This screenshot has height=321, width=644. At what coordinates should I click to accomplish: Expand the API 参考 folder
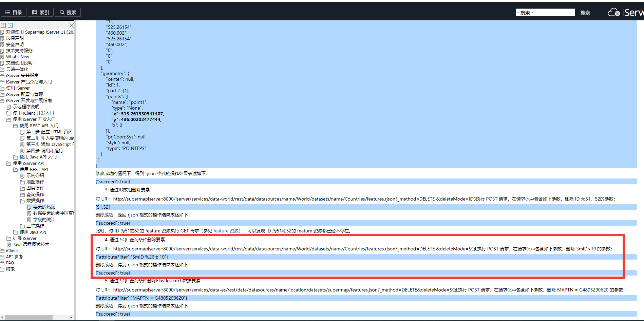[x=2, y=257]
